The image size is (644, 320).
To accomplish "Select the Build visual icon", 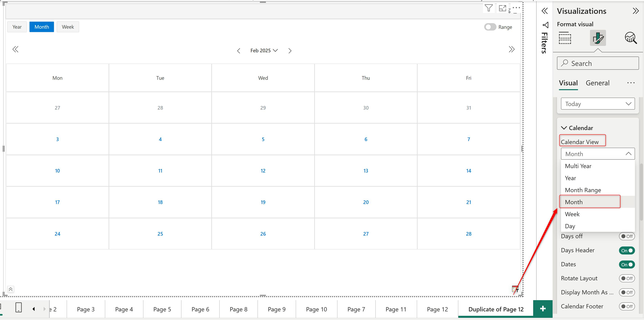I will click(x=565, y=38).
